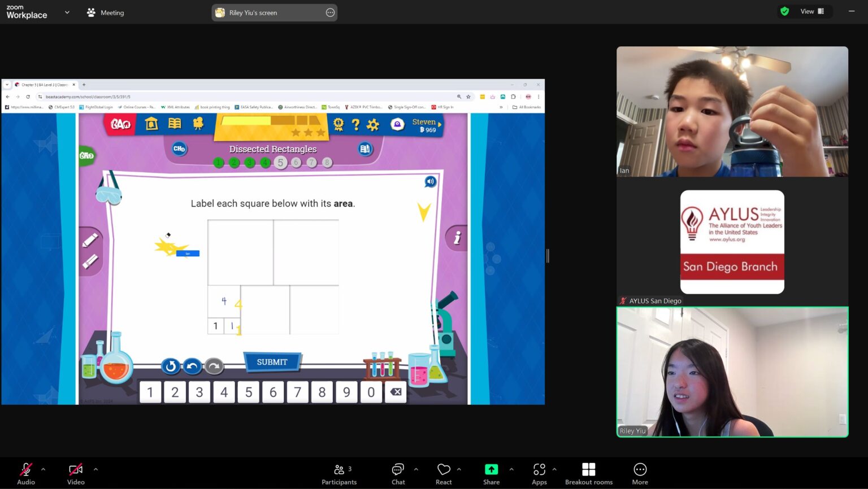
Task: Open the React menu
Action: pos(444,473)
